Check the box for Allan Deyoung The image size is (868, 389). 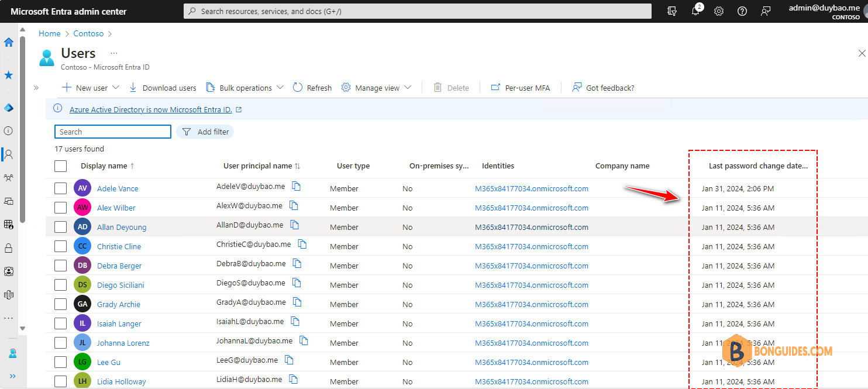pos(61,227)
